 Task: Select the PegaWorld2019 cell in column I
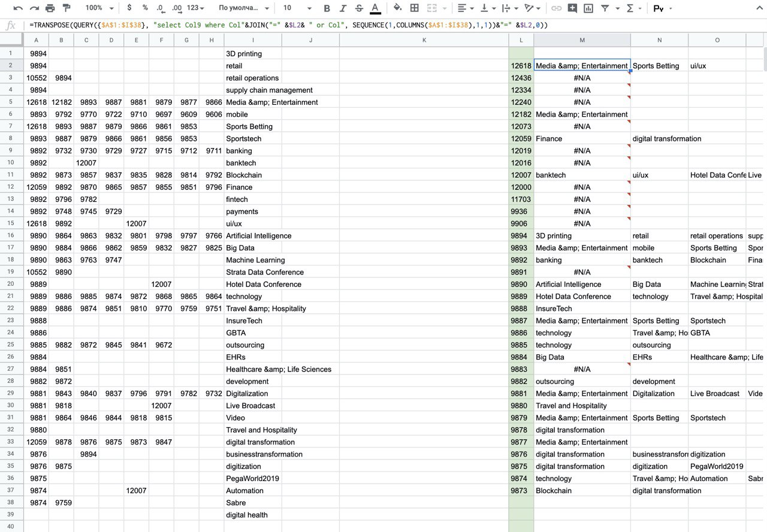click(253, 478)
